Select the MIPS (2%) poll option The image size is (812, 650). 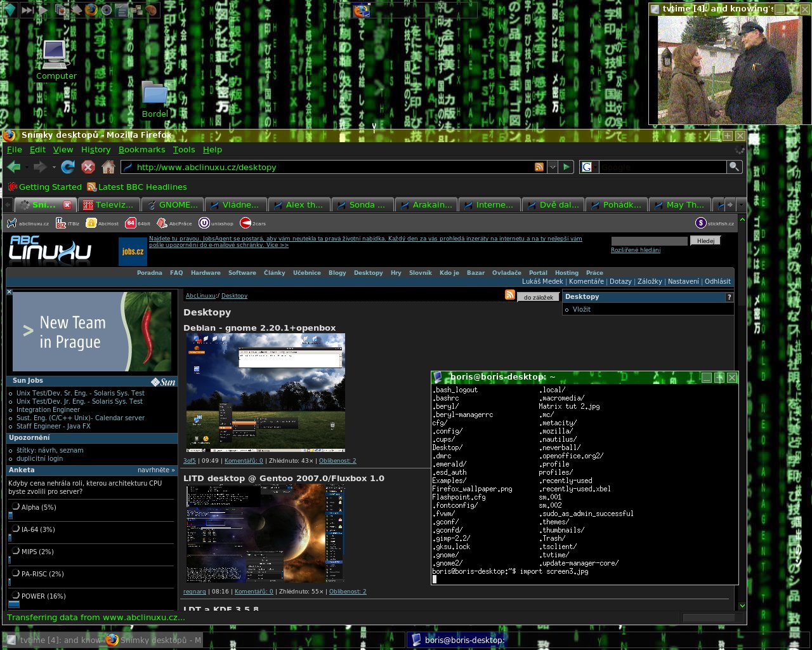click(15, 551)
